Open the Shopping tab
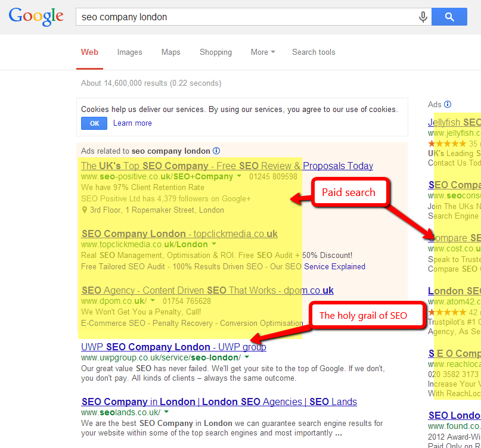The image size is (481, 448). pos(216,52)
